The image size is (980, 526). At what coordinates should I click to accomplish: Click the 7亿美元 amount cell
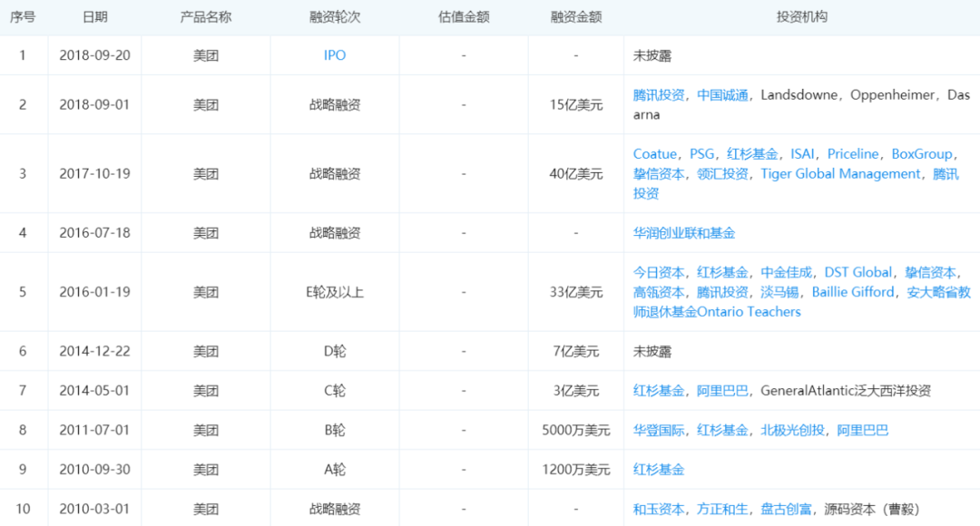pos(576,351)
